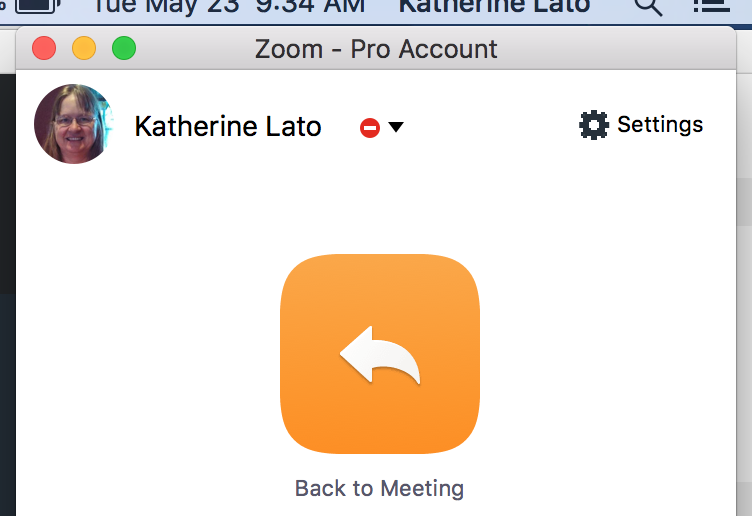
Task: Expand the status dropdown arrow
Action: click(x=396, y=127)
